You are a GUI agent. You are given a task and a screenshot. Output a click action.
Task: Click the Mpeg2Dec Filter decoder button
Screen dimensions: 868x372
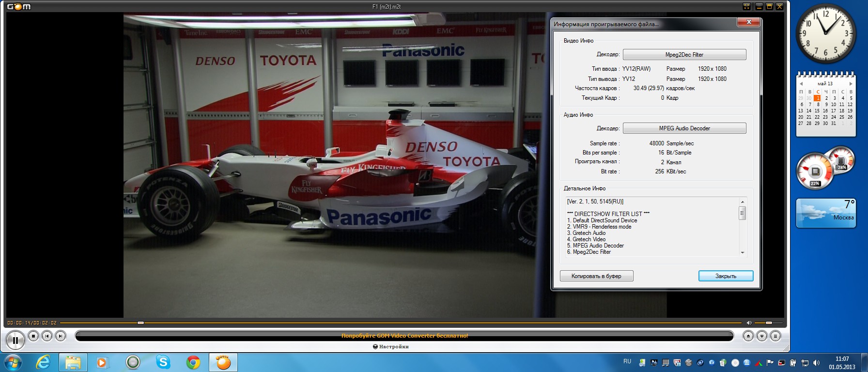(684, 55)
